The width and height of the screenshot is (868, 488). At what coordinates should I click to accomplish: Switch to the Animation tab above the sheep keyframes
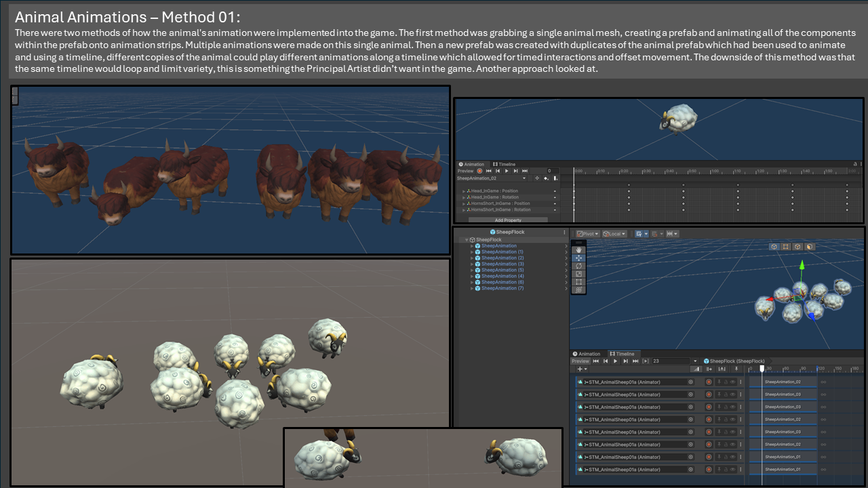click(x=471, y=164)
